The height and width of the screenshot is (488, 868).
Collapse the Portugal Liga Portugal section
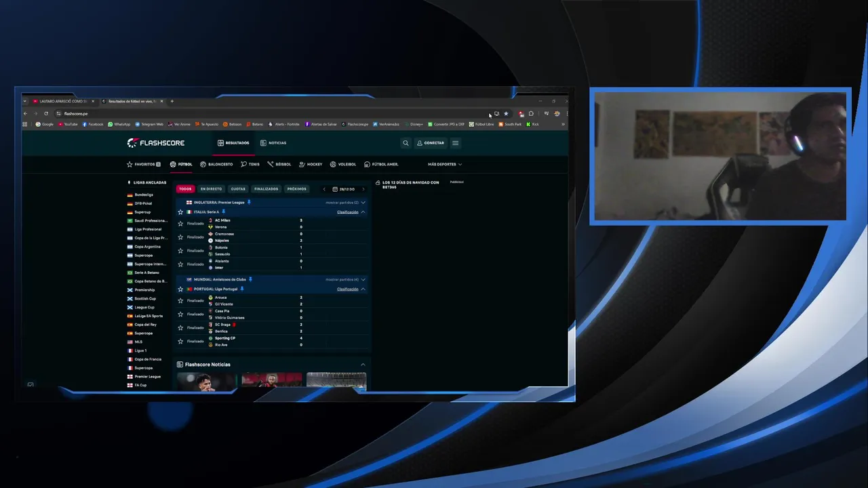coord(363,289)
